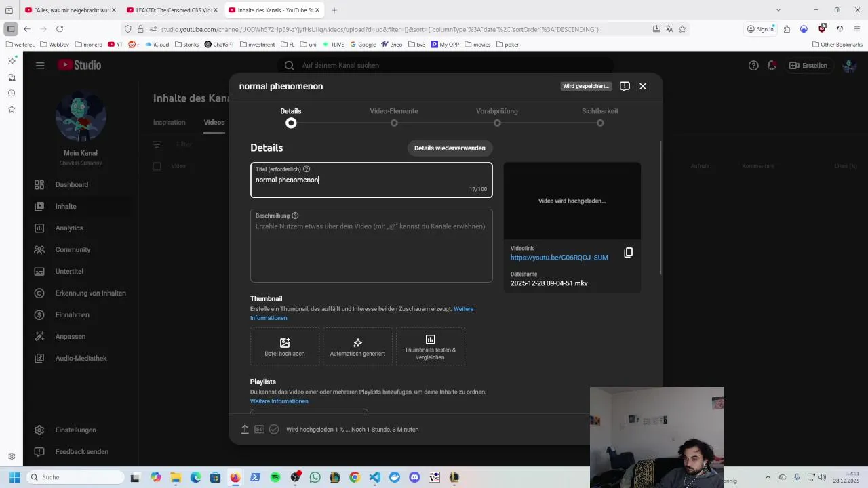Open the Windows Start menu

[x=14, y=477]
